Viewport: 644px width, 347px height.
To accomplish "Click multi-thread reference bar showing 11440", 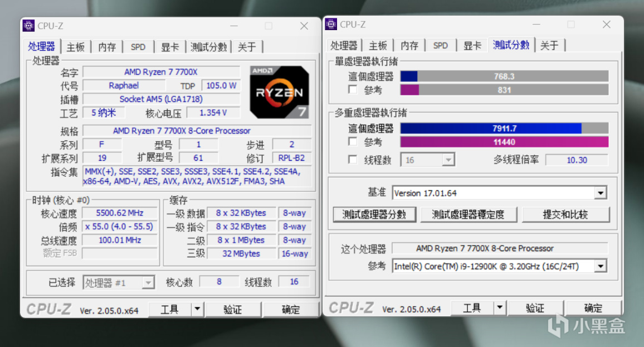I will click(504, 142).
